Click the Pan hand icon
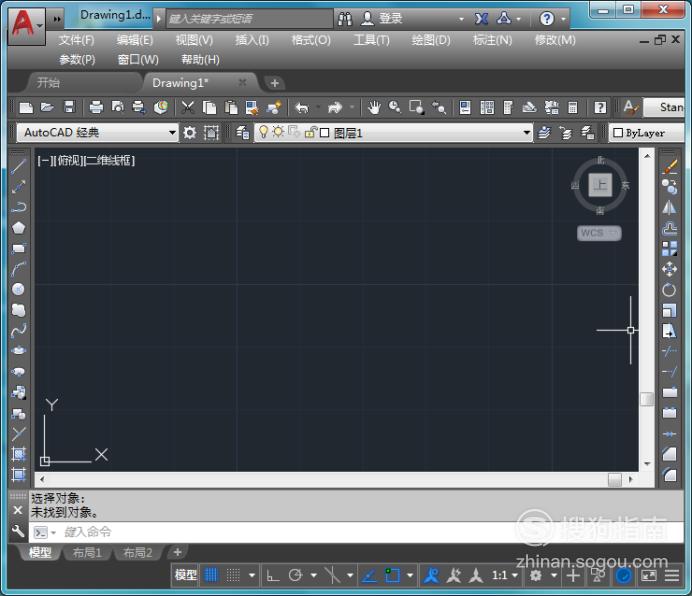This screenshot has width=692, height=596. coord(374,107)
